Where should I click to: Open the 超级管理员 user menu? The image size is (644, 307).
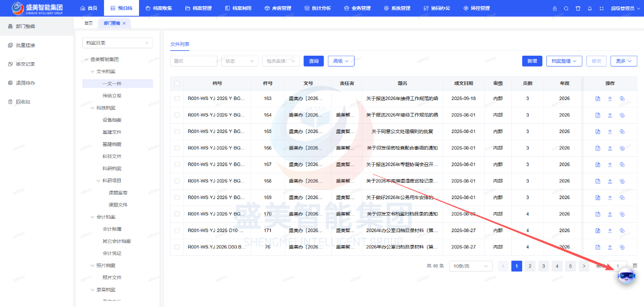[625, 8]
